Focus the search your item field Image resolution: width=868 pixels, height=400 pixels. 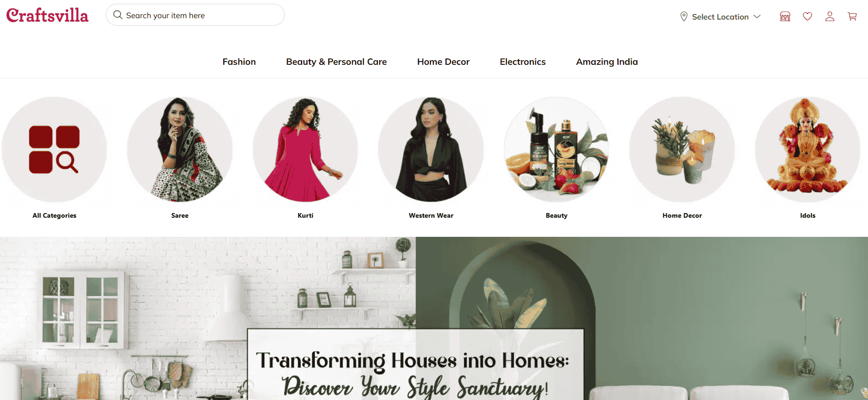click(195, 15)
